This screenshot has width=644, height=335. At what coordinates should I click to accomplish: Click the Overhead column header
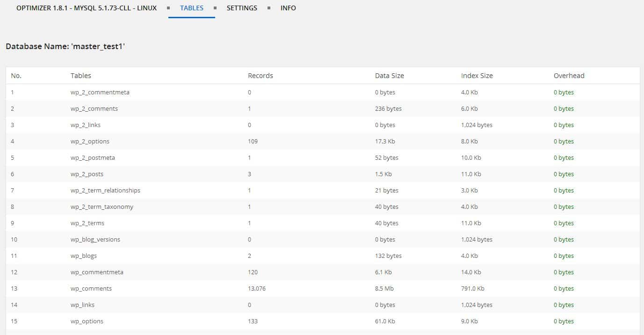coord(569,75)
